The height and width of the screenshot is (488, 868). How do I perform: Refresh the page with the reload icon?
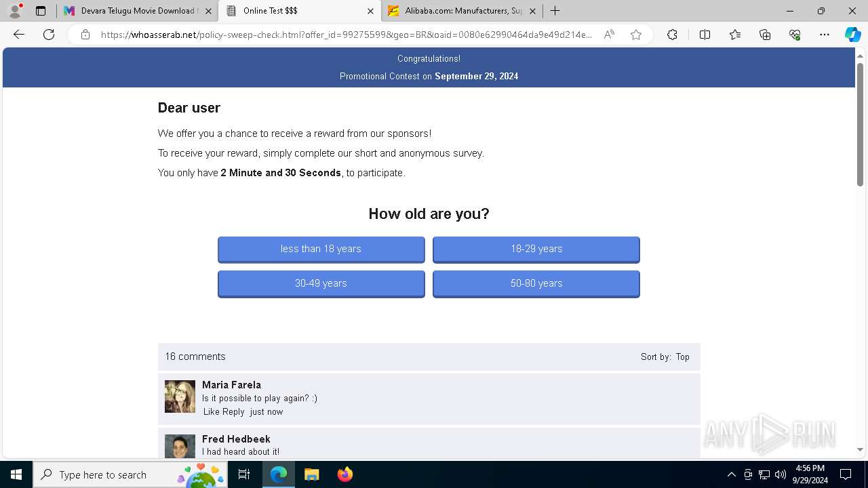[49, 35]
